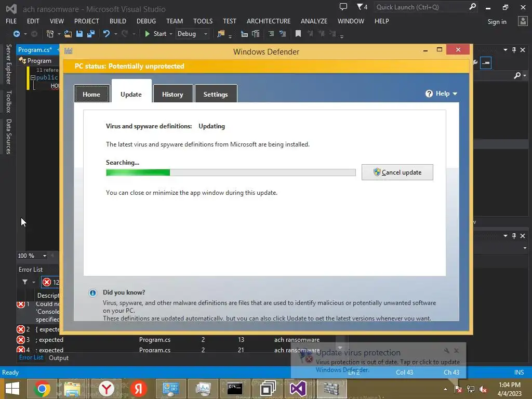Click the Open File folder icon
Image resolution: width=532 pixels, height=399 pixels.
(68, 34)
